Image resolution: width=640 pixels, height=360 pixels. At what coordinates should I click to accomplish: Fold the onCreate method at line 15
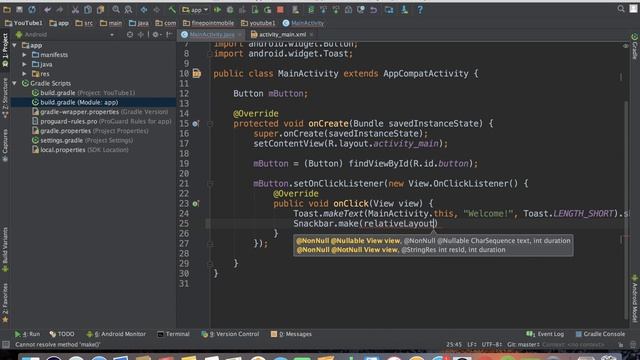[x=210, y=124]
